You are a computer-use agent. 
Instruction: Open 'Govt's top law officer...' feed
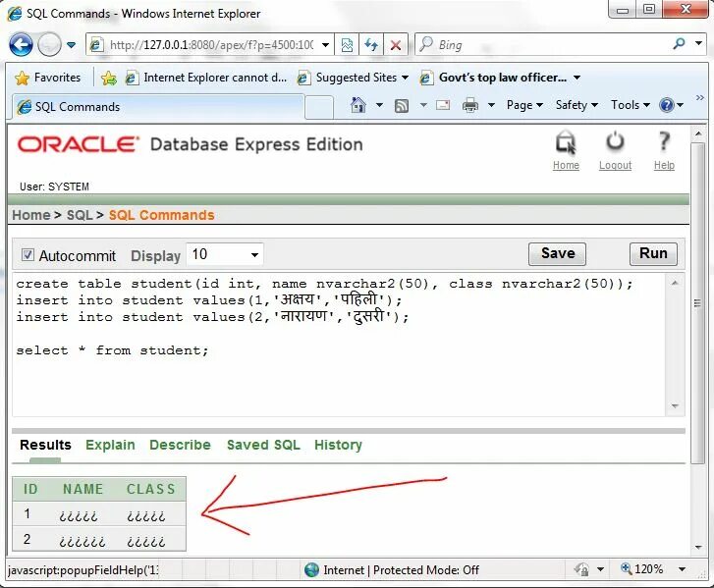500,78
